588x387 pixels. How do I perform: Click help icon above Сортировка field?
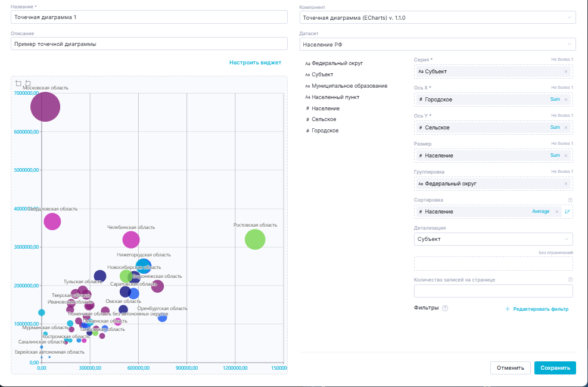(x=570, y=200)
